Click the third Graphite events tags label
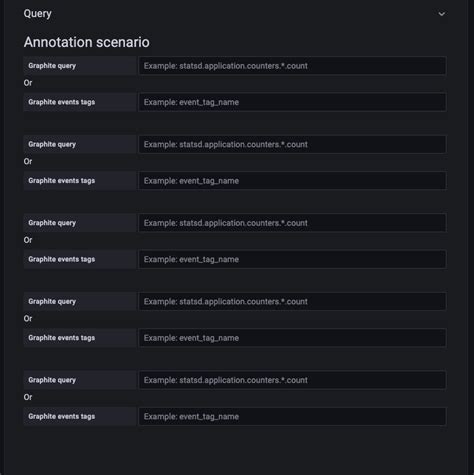 (x=62, y=259)
